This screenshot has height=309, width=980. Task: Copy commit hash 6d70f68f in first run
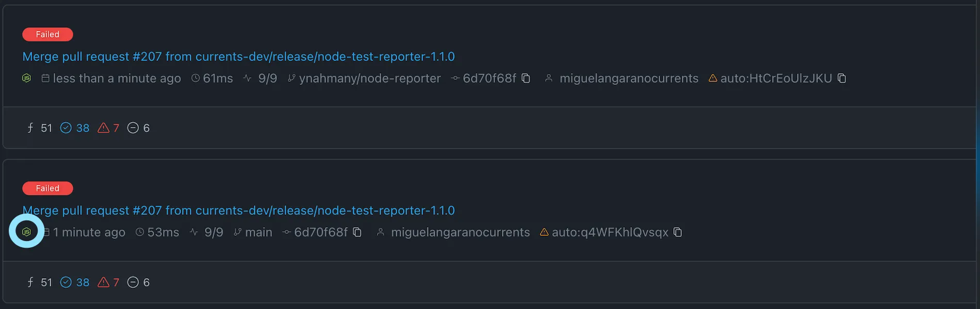pyautogui.click(x=526, y=78)
